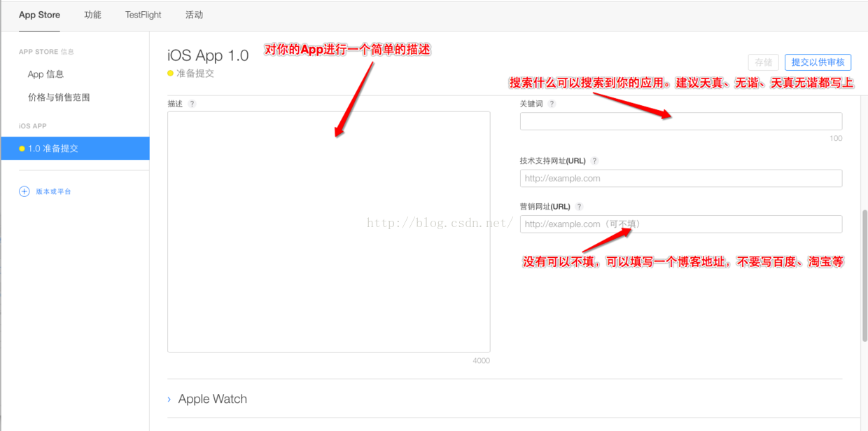Open help icon next to 描述
The image size is (868, 431).
click(x=192, y=104)
